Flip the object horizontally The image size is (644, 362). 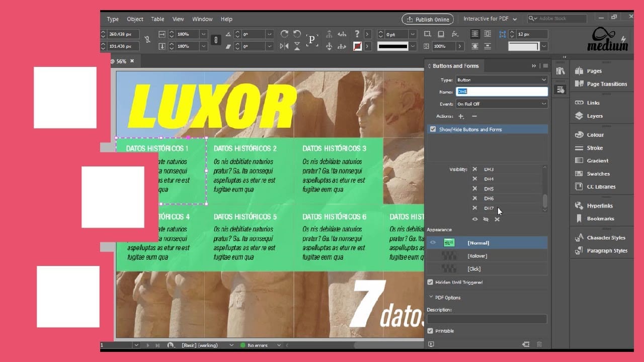click(285, 46)
